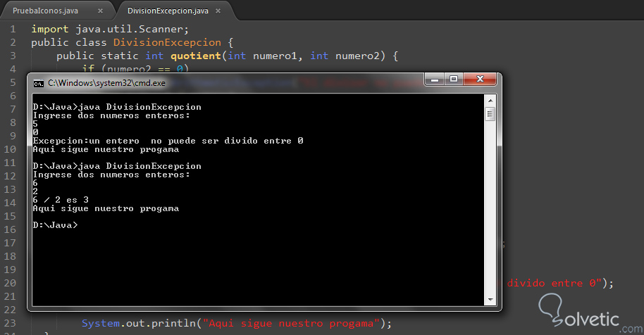This screenshot has width=644, height=335.
Task: Click line number 20 in editor gutter
Action: point(10,283)
